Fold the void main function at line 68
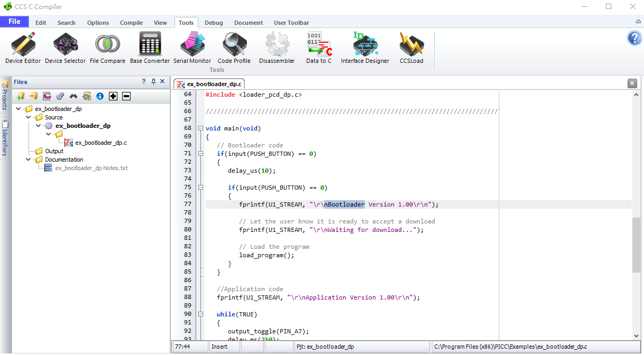 (200, 128)
